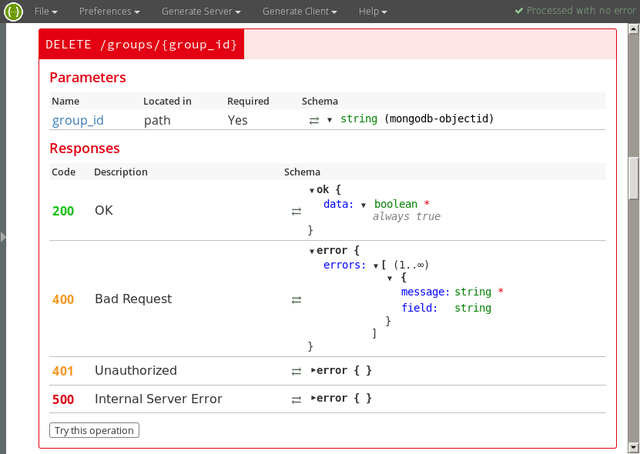Click the 'Internal Server Error' description
Image resolution: width=640 pixels, height=454 pixels.
coord(158,399)
